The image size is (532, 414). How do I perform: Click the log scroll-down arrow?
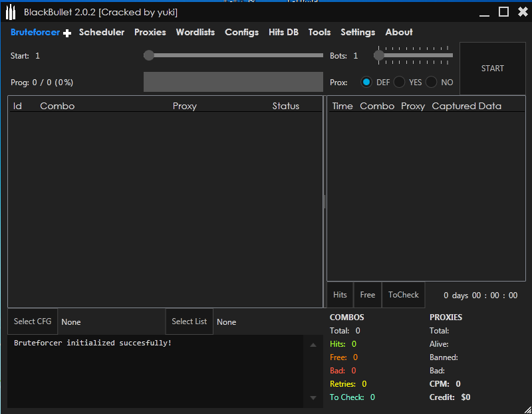click(313, 398)
